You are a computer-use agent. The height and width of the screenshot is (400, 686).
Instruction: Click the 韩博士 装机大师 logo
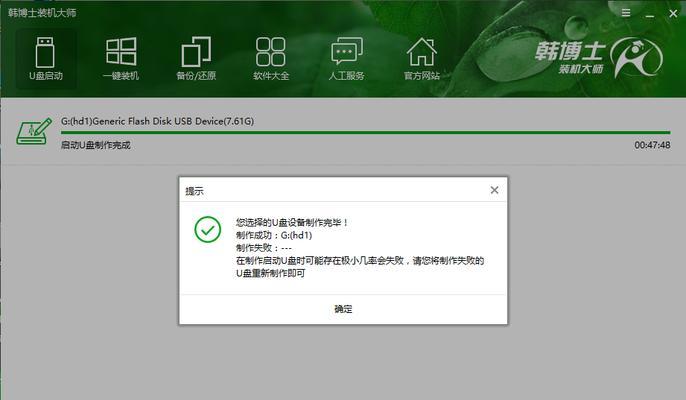point(598,58)
